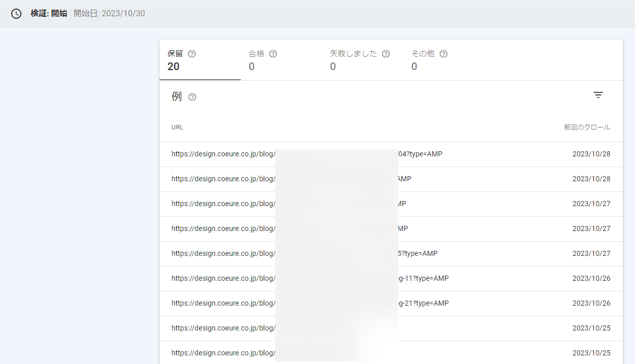635x364 pixels.
Task: Switch to the 失敗しました tab
Action: pyautogui.click(x=362, y=60)
